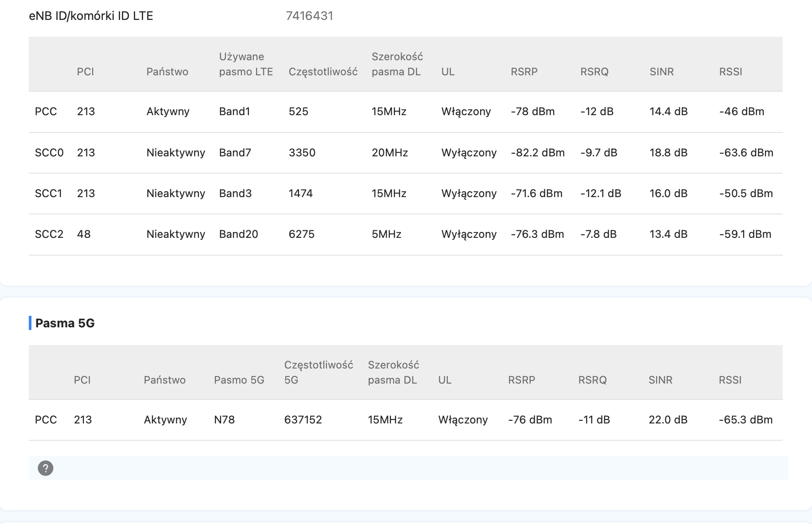
Task: Click frequency value 6275
Action: coord(302,234)
